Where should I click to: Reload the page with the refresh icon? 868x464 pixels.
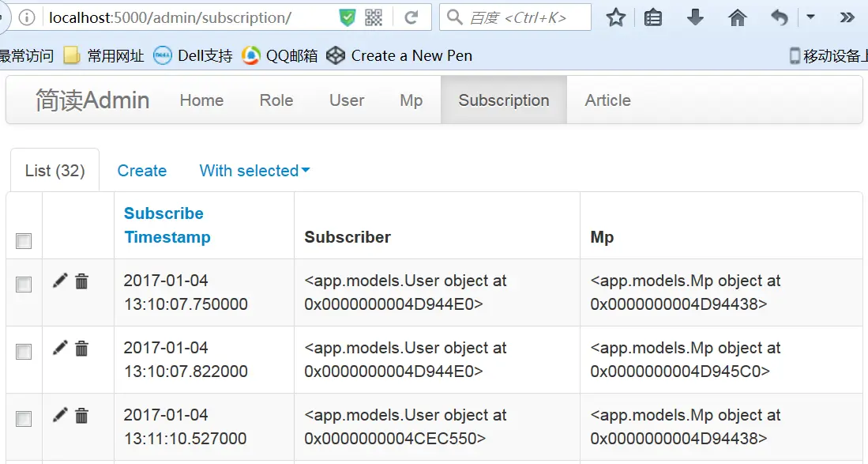pyautogui.click(x=411, y=17)
